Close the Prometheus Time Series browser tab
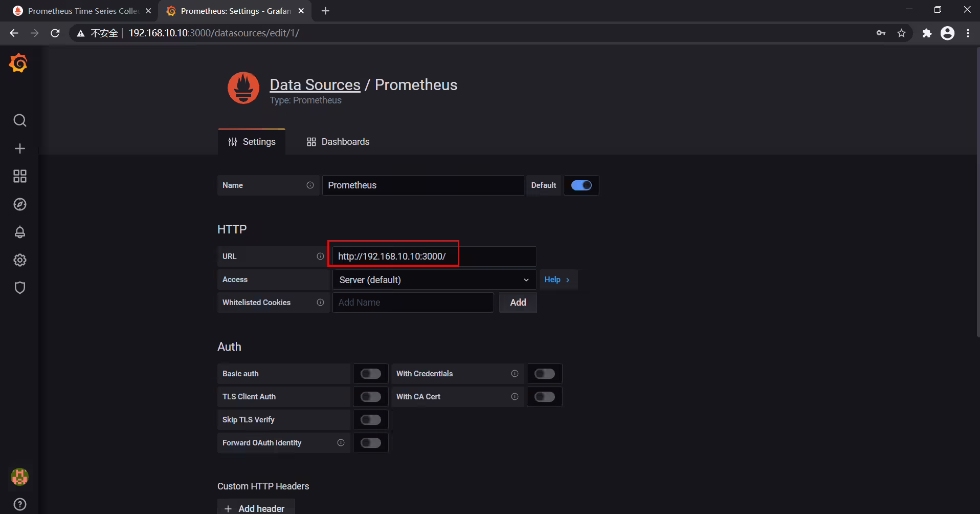The width and height of the screenshot is (980, 514). click(148, 11)
